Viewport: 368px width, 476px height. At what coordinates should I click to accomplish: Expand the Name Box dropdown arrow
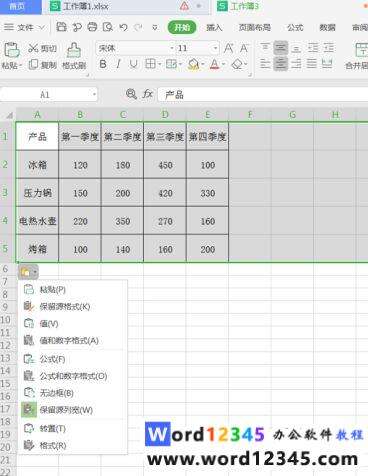click(94, 94)
